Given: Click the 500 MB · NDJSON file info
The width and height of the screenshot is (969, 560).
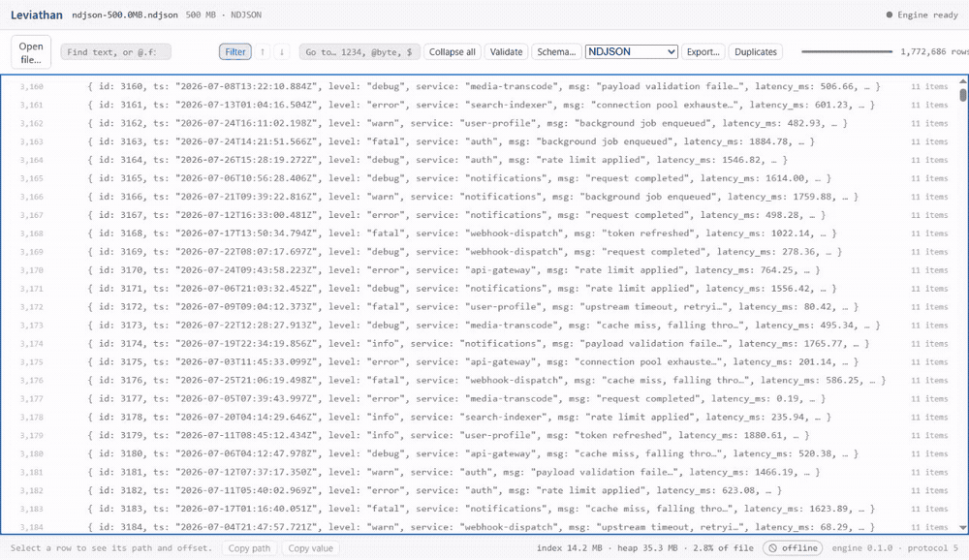Looking at the screenshot, I should tap(224, 15).
